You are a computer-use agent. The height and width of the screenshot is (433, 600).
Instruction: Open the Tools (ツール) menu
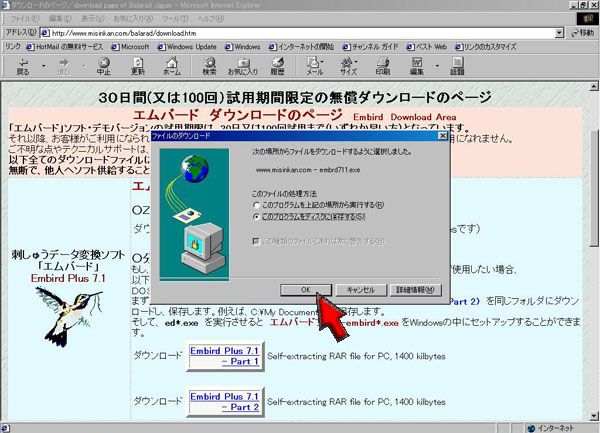pyautogui.click(x=175, y=18)
